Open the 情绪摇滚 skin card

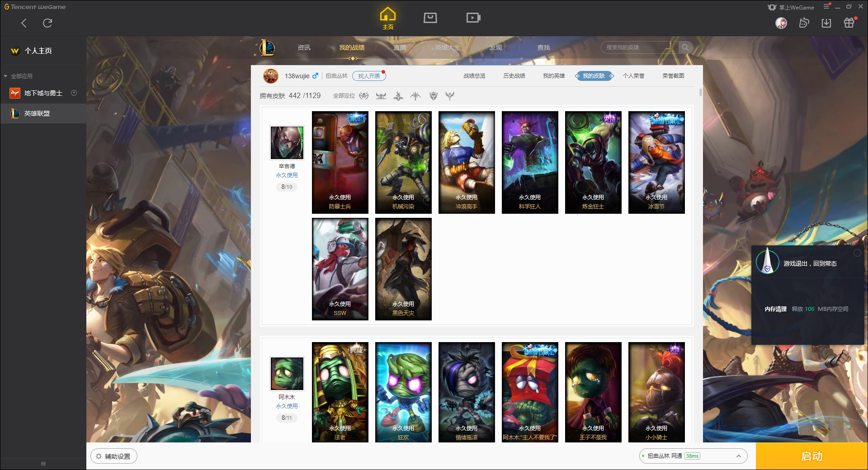tap(467, 392)
